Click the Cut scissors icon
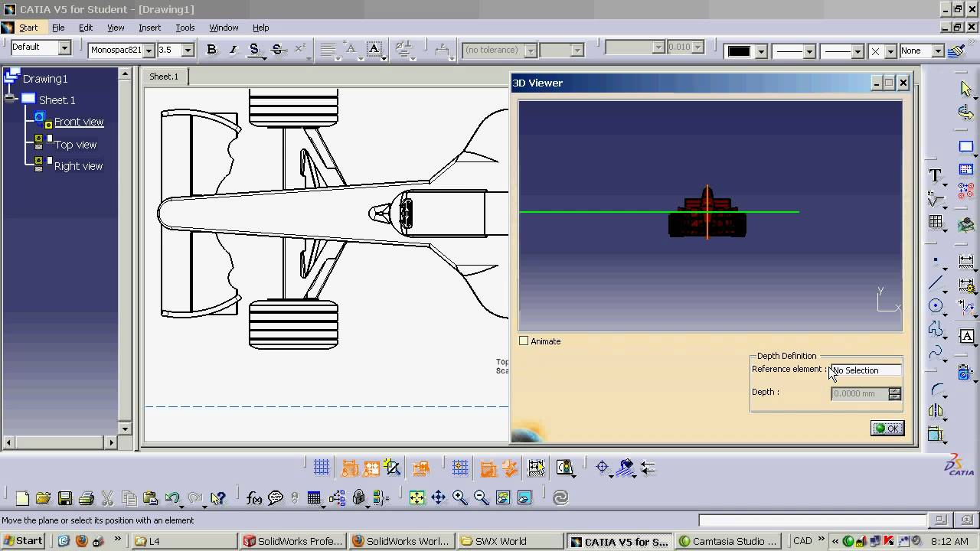Viewport: 980px width, 551px height. [108, 498]
